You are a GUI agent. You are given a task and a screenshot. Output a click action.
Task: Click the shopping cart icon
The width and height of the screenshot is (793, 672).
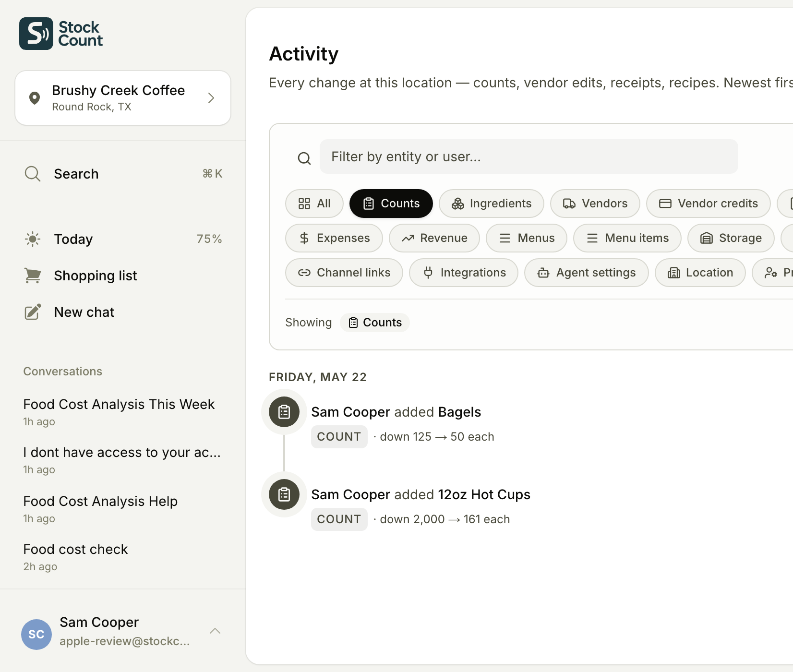coord(33,276)
